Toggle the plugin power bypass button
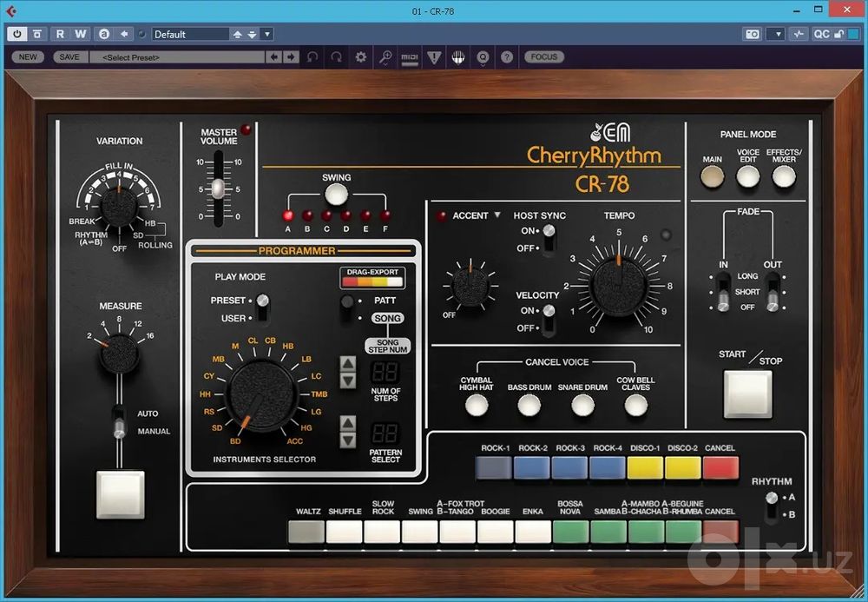Viewport: 868px width, 602px height. 17,34
